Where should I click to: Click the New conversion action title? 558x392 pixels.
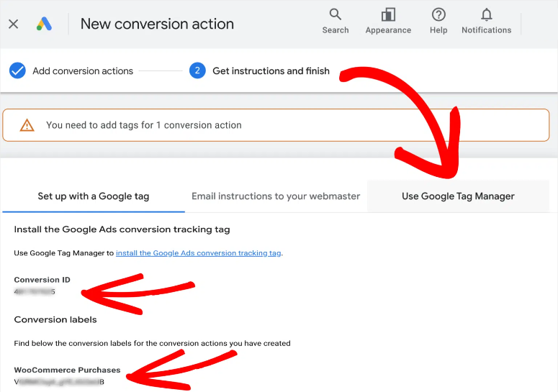[157, 24]
